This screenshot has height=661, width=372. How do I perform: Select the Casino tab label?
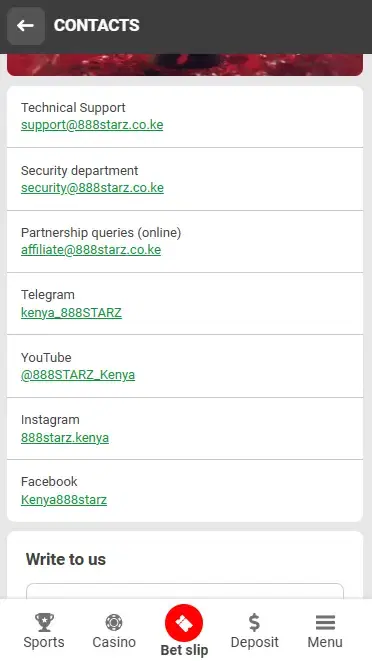(x=114, y=642)
